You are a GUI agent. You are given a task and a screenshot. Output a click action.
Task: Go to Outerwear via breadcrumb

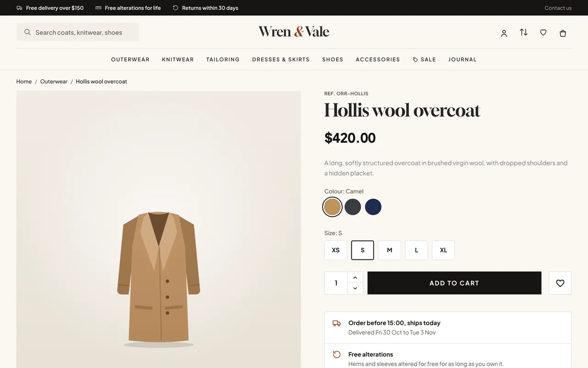click(54, 81)
